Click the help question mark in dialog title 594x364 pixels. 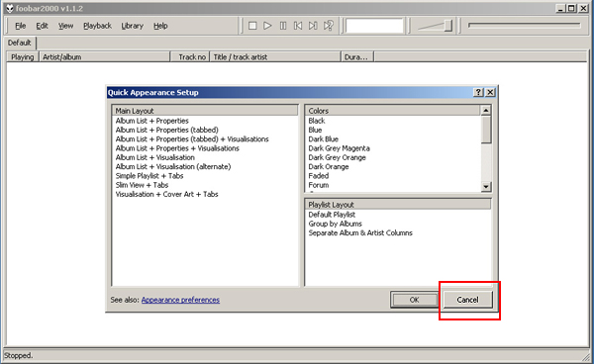coord(478,92)
